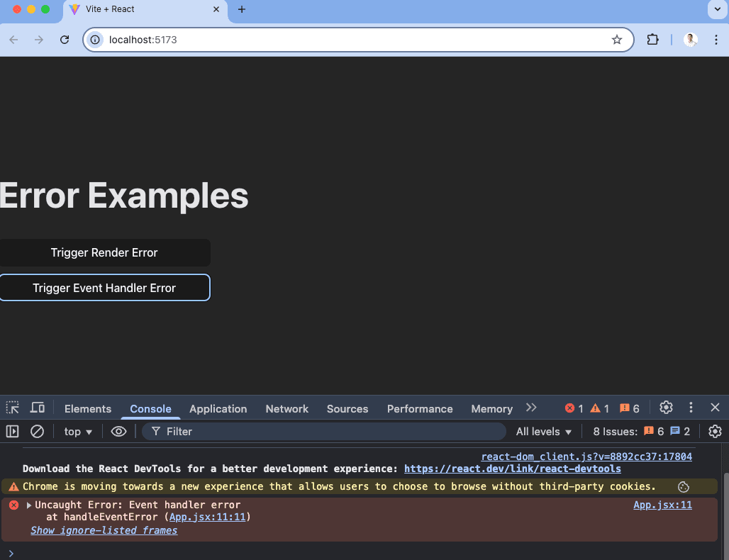This screenshot has height=560, width=729.
Task: Activate the inspect element picker
Action: [13, 408]
